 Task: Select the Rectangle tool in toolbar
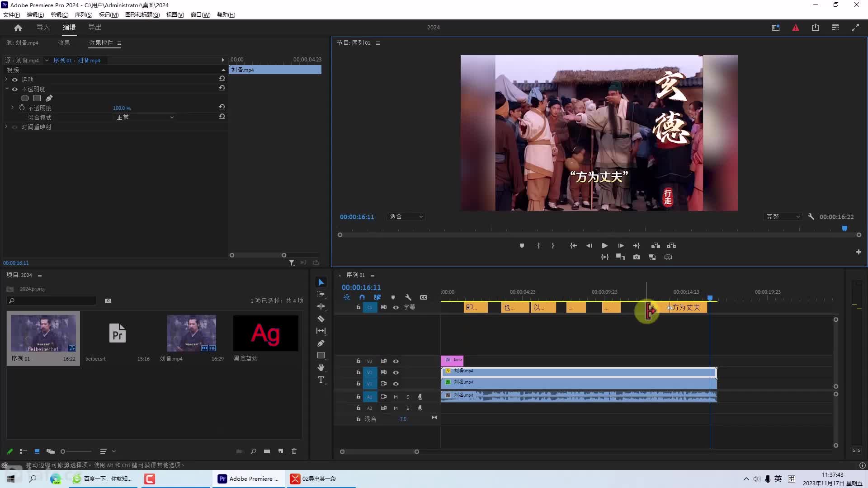tap(321, 355)
